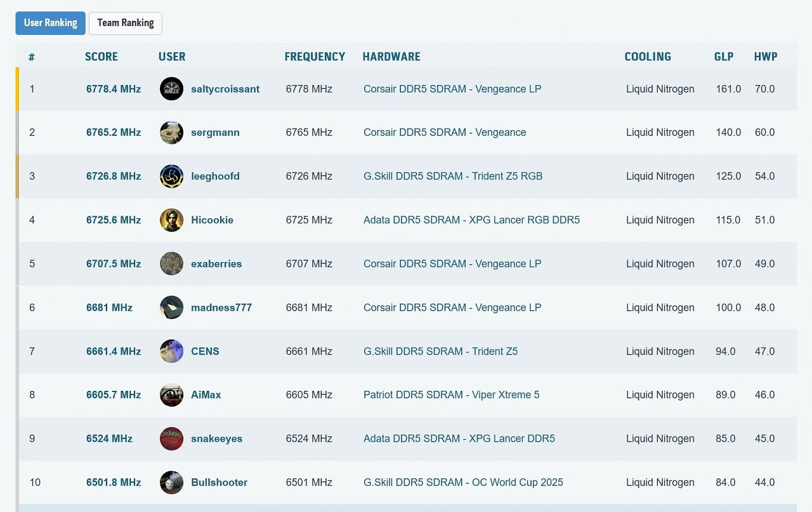Screen dimensions: 812x512
Task: Select AiMax's avatar picture
Action: point(171,395)
